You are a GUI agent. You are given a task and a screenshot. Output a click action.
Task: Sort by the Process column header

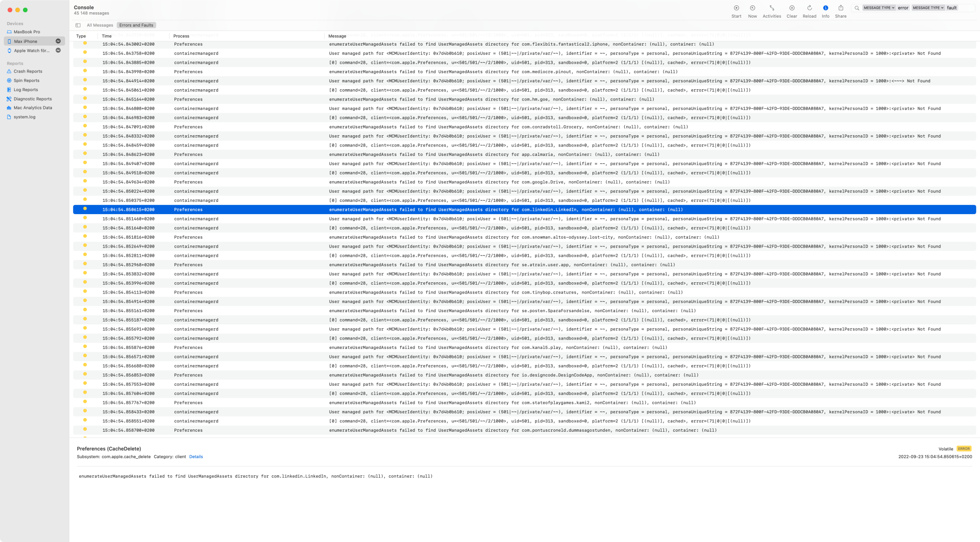(181, 36)
